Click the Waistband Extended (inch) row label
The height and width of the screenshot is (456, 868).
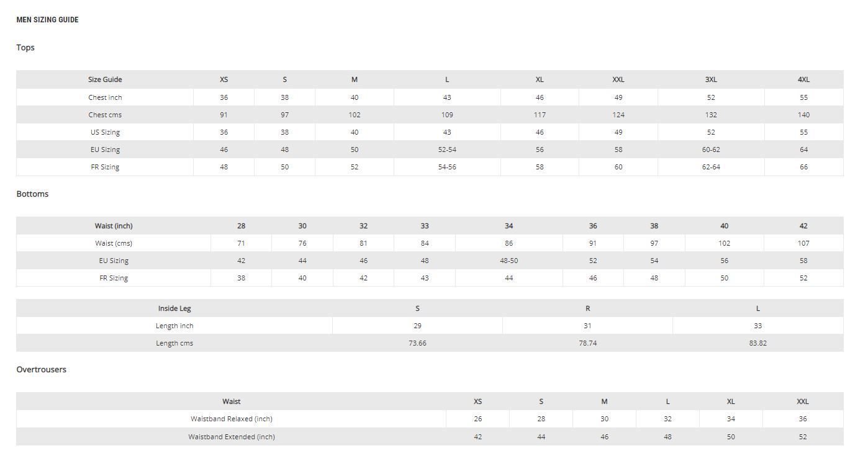click(x=231, y=437)
